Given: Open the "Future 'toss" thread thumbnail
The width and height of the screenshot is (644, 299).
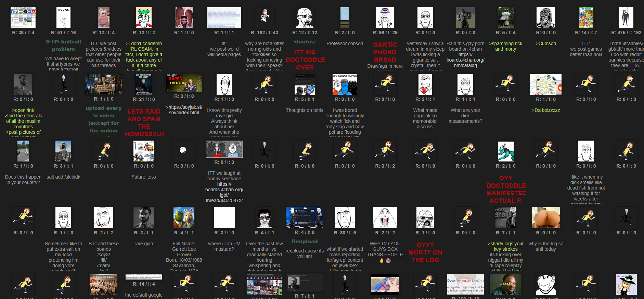Looking at the screenshot, I should click(144, 151).
